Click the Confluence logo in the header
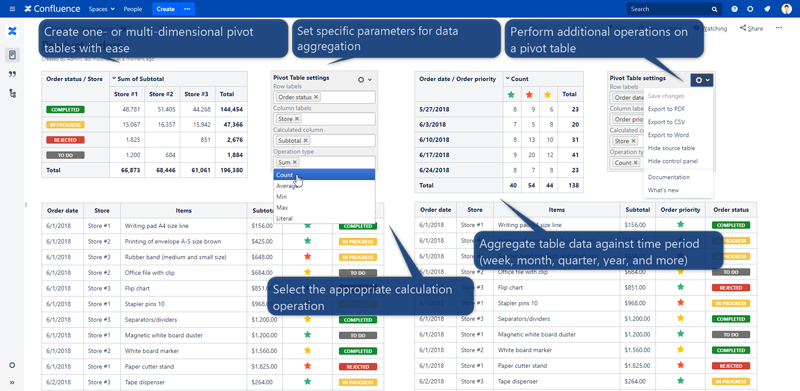The height and width of the screenshot is (391, 800). pos(53,9)
